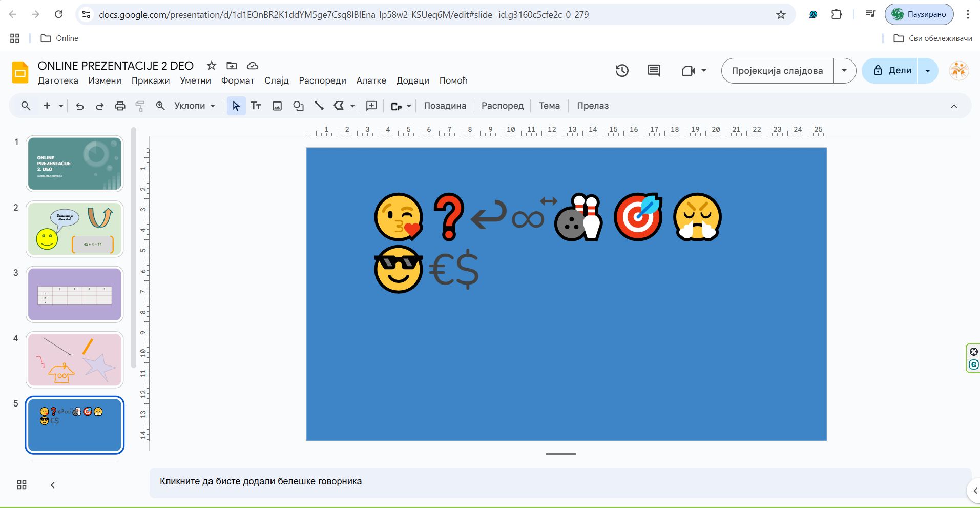Screen dimensions: 980x508
Task: Open the Уметни menu
Action: [195, 80]
